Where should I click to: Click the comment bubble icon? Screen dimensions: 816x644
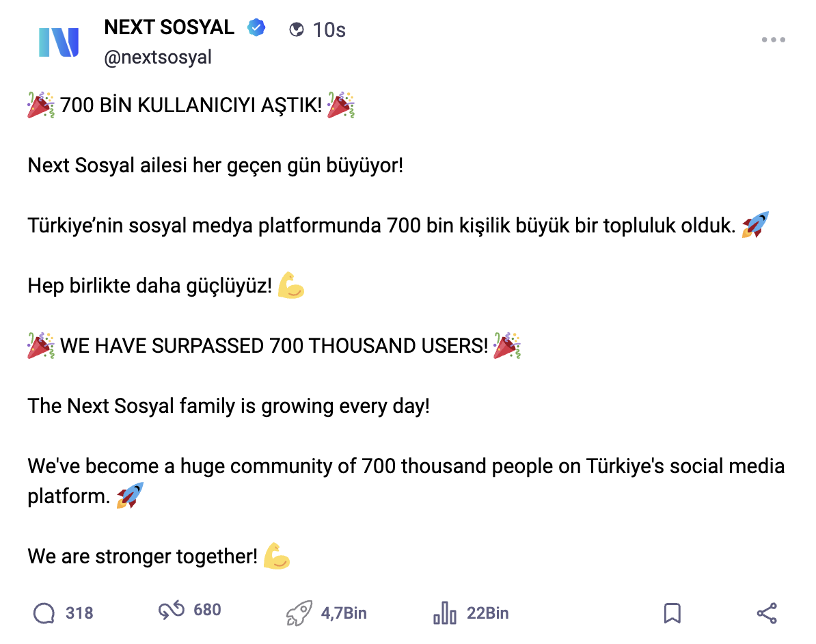coord(44,613)
